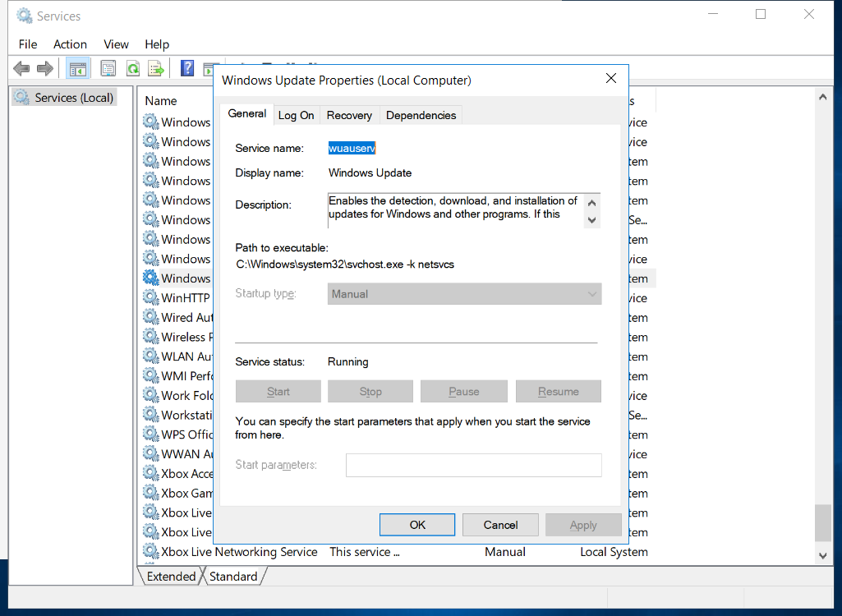Click the Export List toolbar icon
This screenshot has width=842, height=616.
tap(156, 68)
